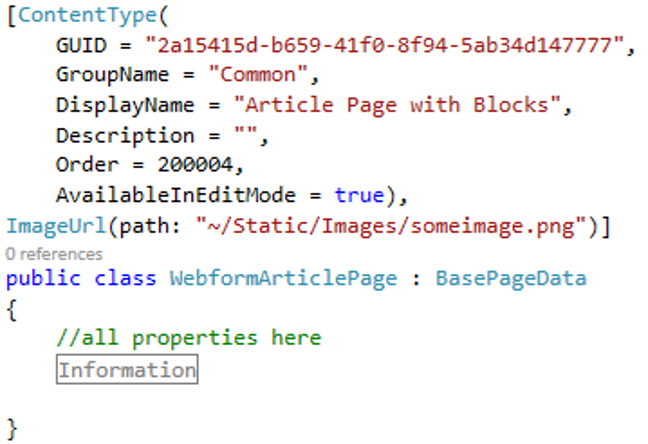Click the BasePageData base class
This screenshot has height=444, width=648.
coord(510,277)
